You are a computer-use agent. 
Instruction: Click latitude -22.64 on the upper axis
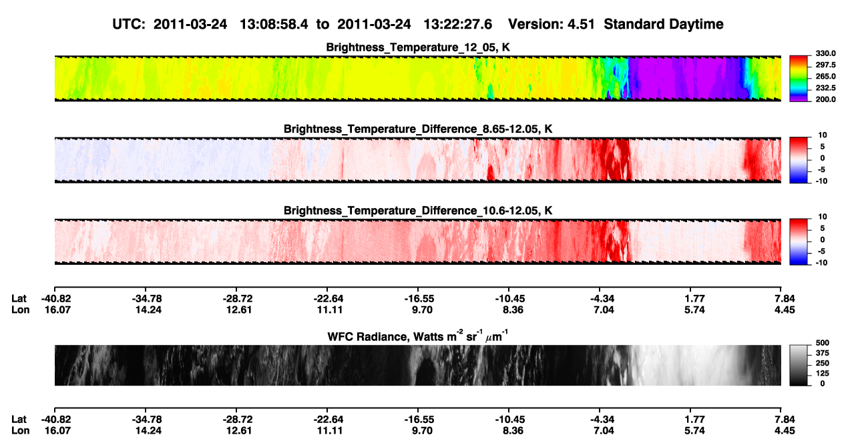pos(328,298)
